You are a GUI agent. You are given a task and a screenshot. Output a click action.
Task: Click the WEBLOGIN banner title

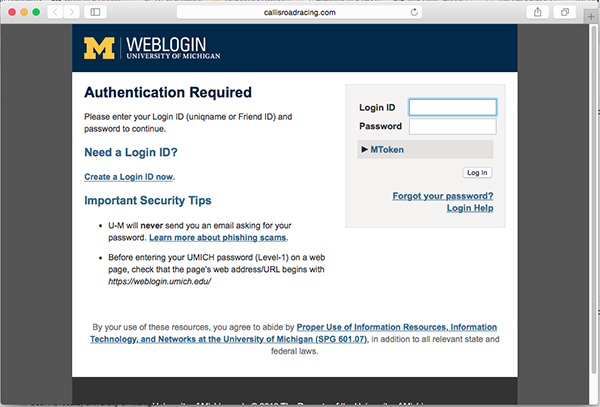(x=166, y=45)
